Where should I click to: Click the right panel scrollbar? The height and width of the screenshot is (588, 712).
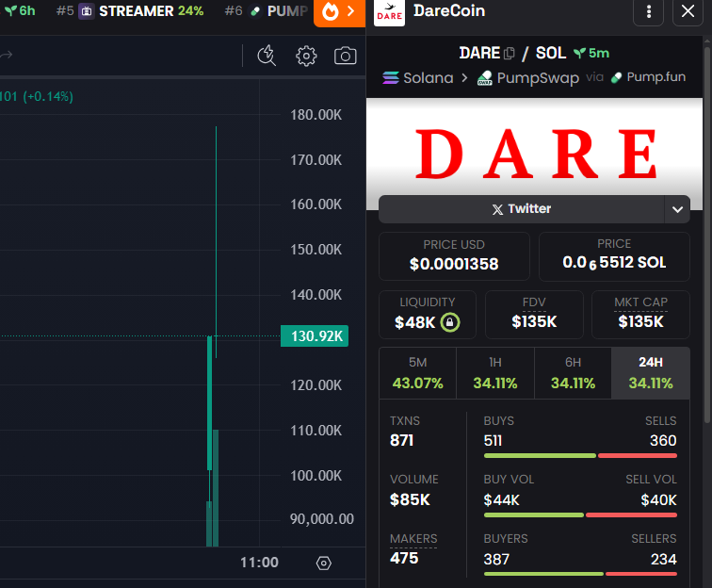pos(707,235)
